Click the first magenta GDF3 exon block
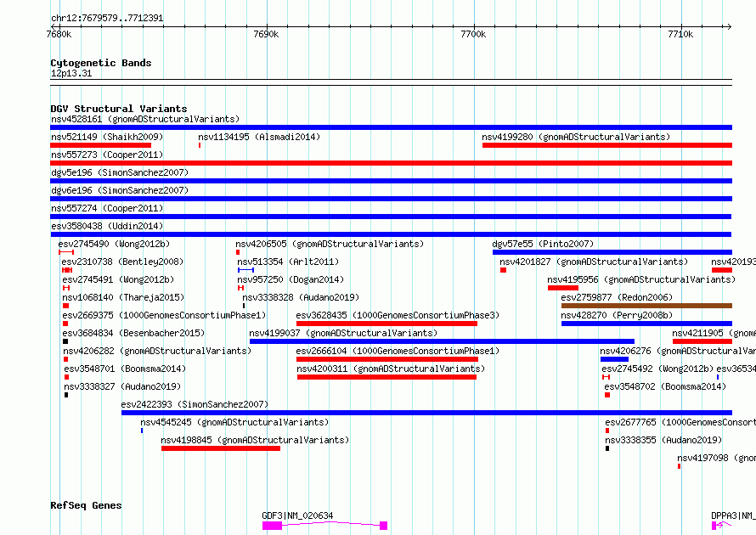The image size is (756, 535). click(x=272, y=526)
